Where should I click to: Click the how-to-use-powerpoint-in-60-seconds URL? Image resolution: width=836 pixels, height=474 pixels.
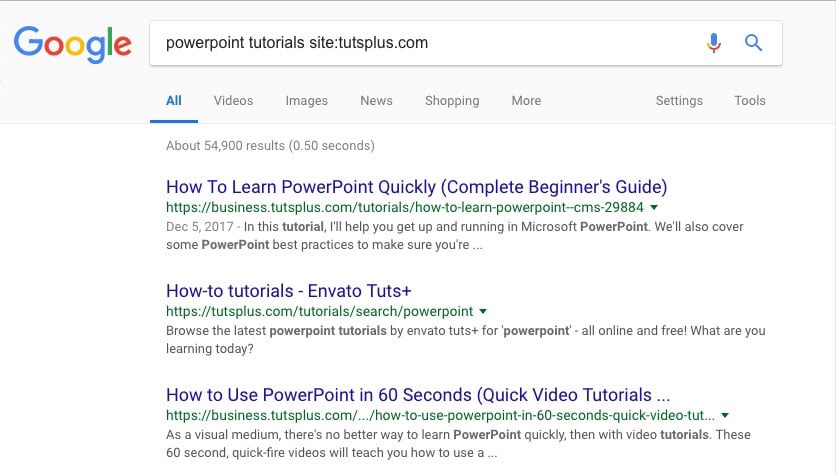point(440,415)
